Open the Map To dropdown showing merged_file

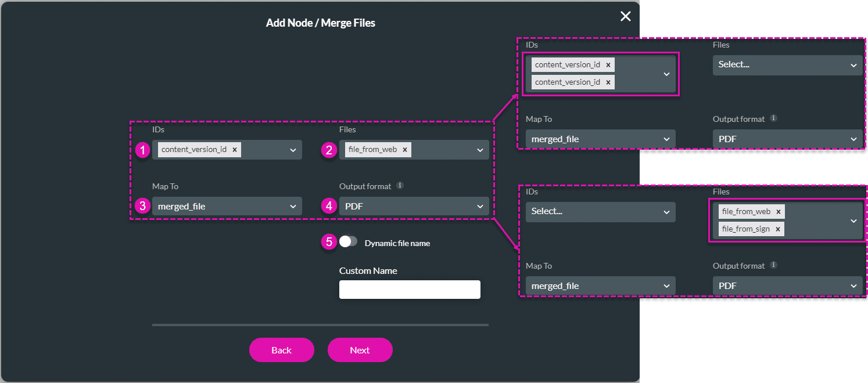(x=227, y=206)
